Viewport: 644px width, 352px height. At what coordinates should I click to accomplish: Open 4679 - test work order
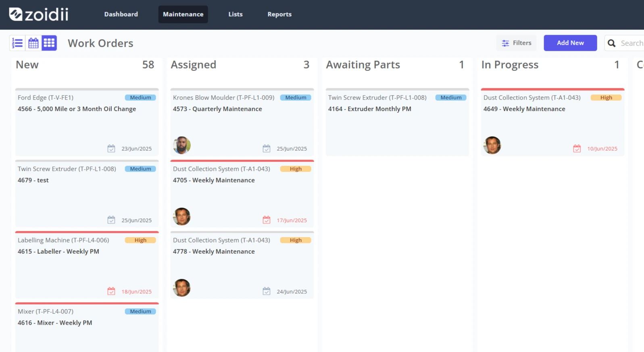tap(87, 194)
